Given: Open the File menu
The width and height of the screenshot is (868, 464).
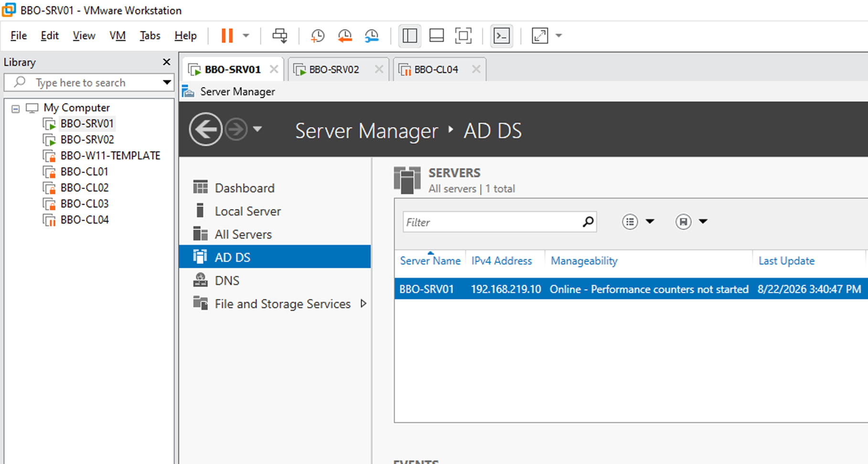Looking at the screenshot, I should tap(19, 36).
